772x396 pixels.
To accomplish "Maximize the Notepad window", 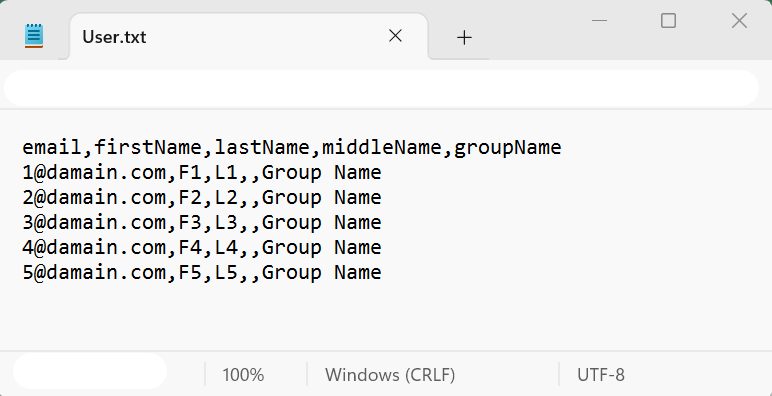I will (668, 21).
